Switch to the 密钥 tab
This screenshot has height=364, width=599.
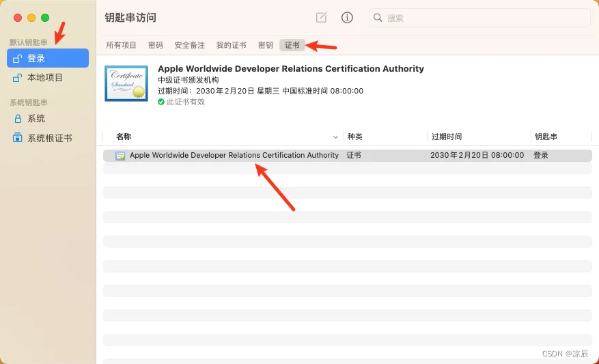click(x=265, y=45)
